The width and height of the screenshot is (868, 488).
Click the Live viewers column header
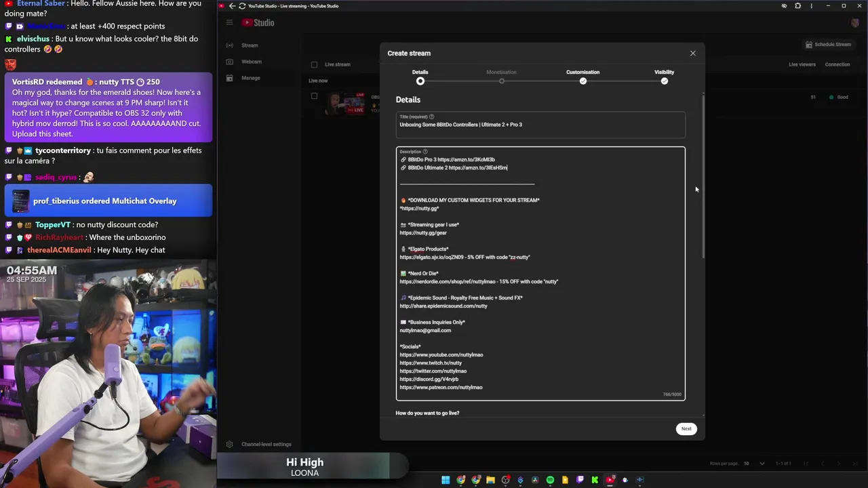click(802, 64)
